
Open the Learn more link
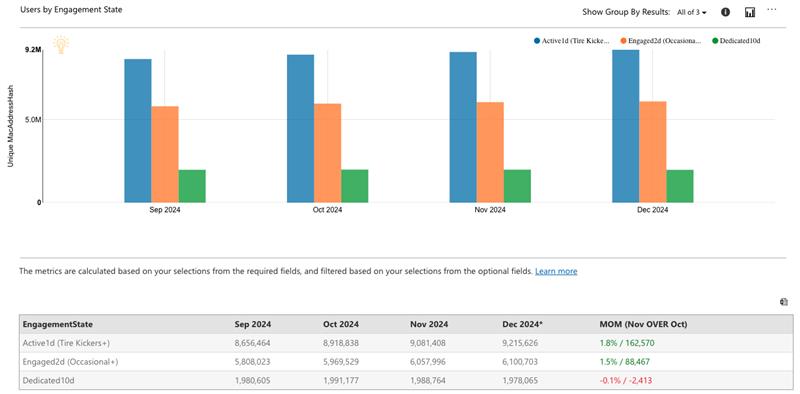[556, 272]
